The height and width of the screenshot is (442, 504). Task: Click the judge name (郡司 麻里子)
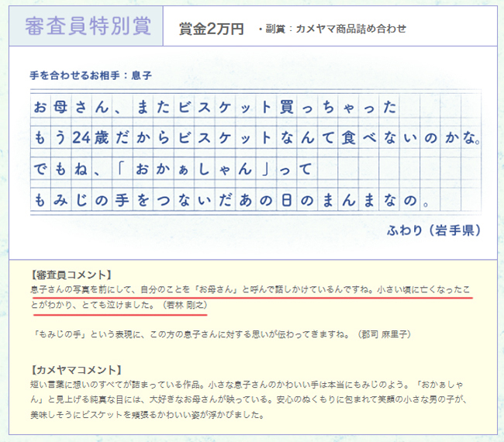(384, 334)
